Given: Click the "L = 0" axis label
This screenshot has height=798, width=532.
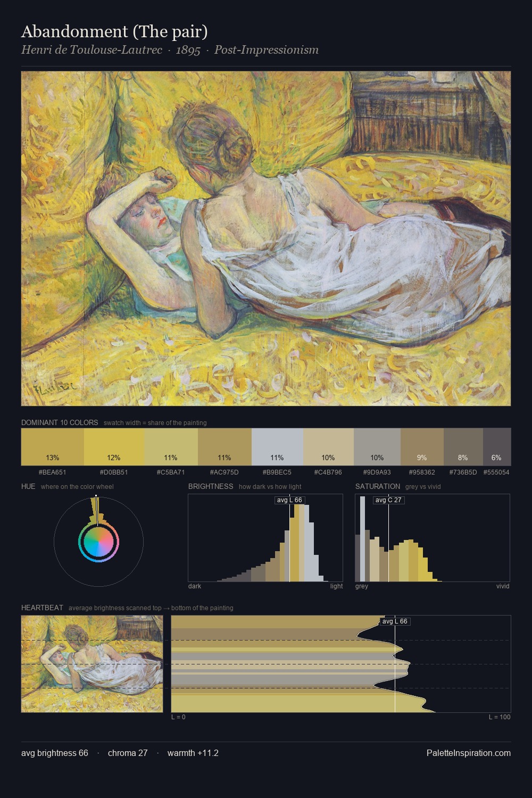Looking at the screenshot, I should 178,717.
